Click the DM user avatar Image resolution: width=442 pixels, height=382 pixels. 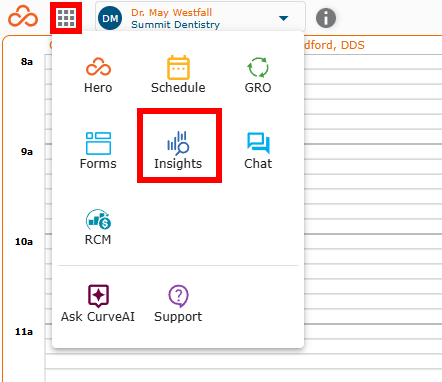coord(110,18)
